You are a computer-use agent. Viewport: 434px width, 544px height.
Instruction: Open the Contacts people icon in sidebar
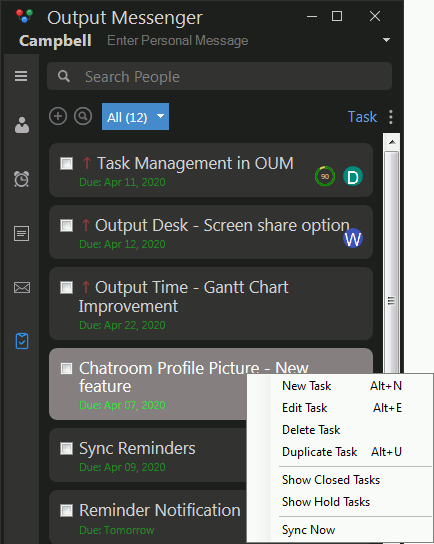pos(22,125)
